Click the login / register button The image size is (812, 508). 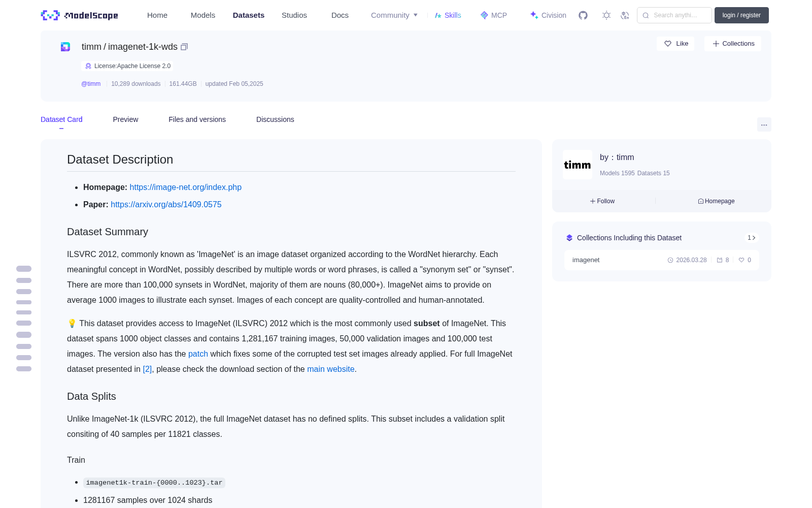741,15
